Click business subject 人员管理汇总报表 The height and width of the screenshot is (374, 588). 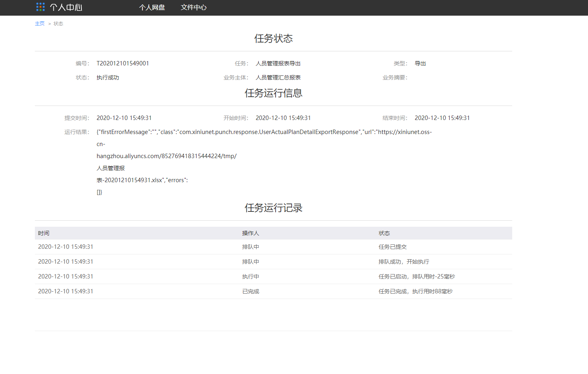pos(278,77)
